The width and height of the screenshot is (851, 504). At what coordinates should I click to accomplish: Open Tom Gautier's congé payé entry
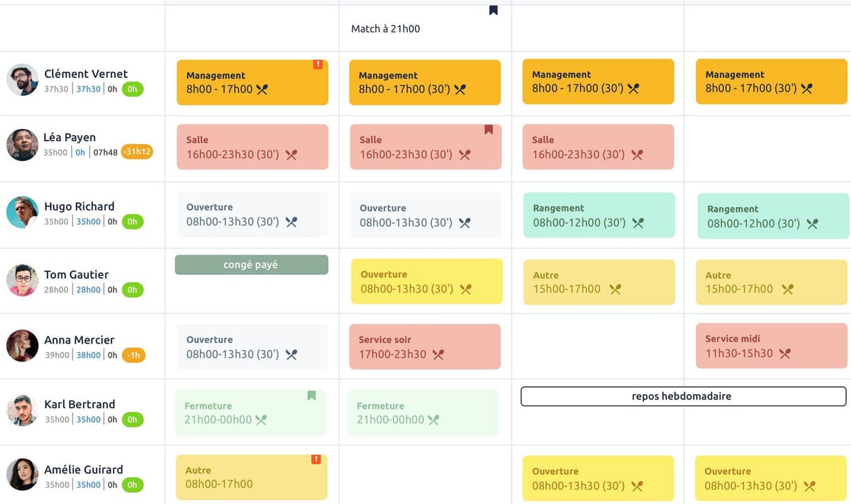251,264
